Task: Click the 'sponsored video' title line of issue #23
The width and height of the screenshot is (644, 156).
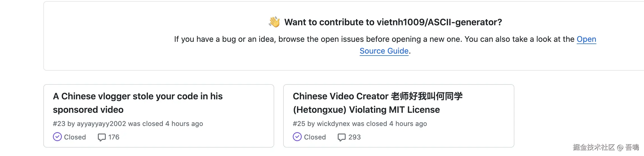Action: 88,110
